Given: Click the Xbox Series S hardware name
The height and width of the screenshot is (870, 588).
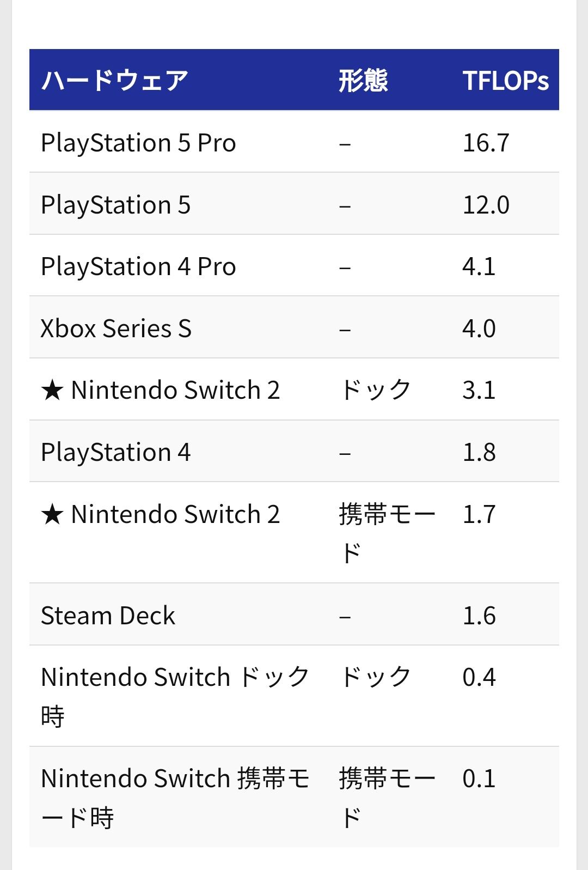Looking at the screenshot, I should point(116,328).
